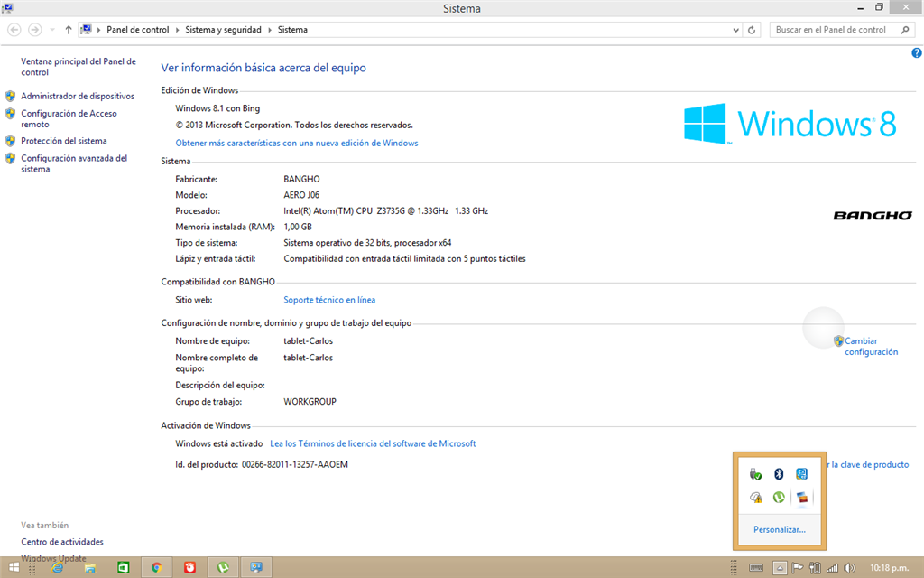The height and width of the screenshot is (578, 924).
Task: Click the network signal tray icon
Action: click(832, 568)
